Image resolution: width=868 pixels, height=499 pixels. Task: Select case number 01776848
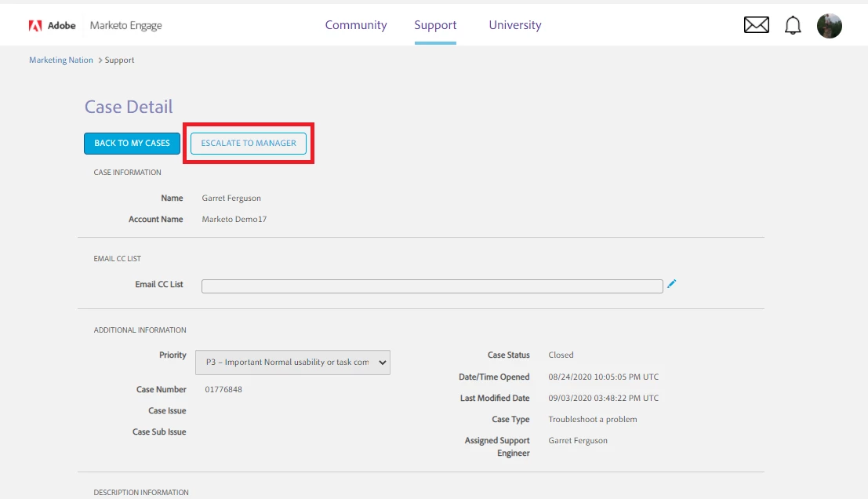[223, 389]
